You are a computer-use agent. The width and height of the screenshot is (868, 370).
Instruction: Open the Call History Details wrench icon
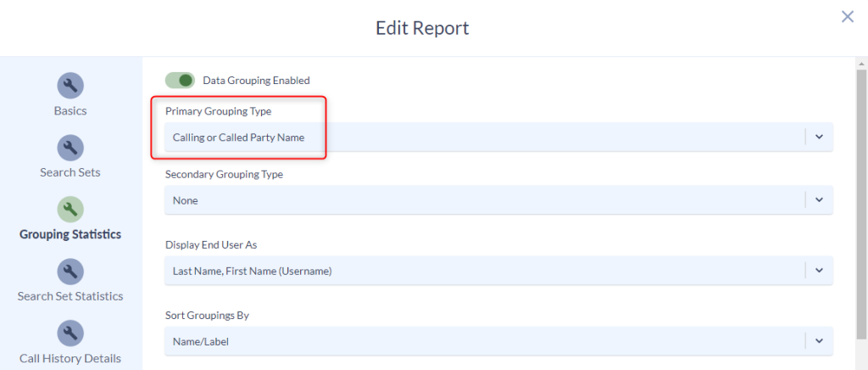(70, 334)
